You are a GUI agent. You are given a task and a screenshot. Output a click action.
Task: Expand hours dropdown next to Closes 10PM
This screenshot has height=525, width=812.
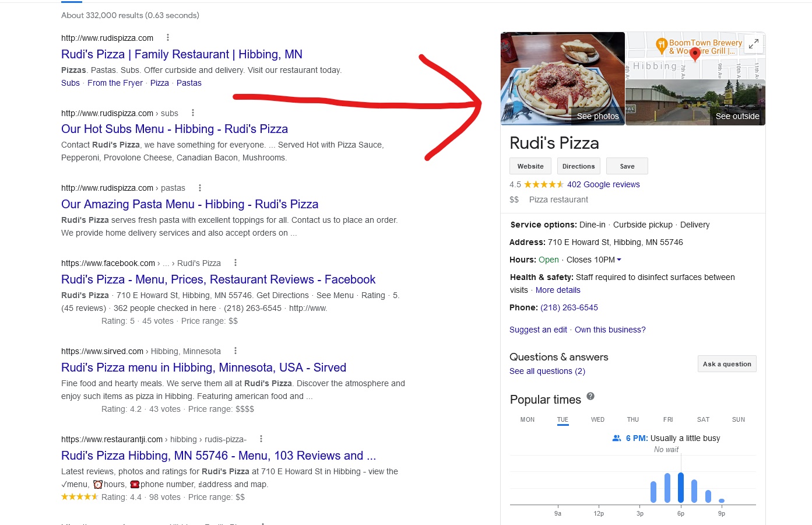coord(619,260)
